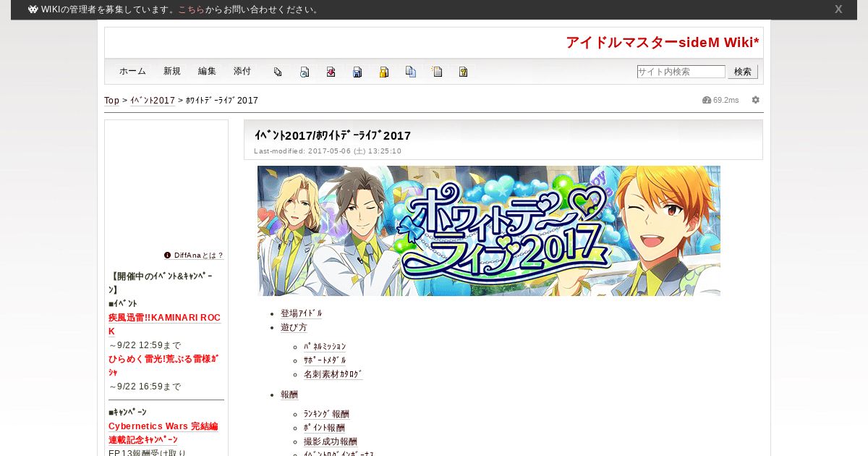Screen dimensions: 868x456
Task: Click the question mark help page icon
Action: point(464,72)
